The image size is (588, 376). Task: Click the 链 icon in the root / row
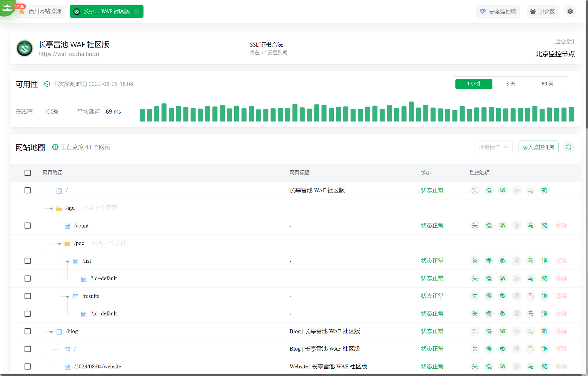point(544,190)
